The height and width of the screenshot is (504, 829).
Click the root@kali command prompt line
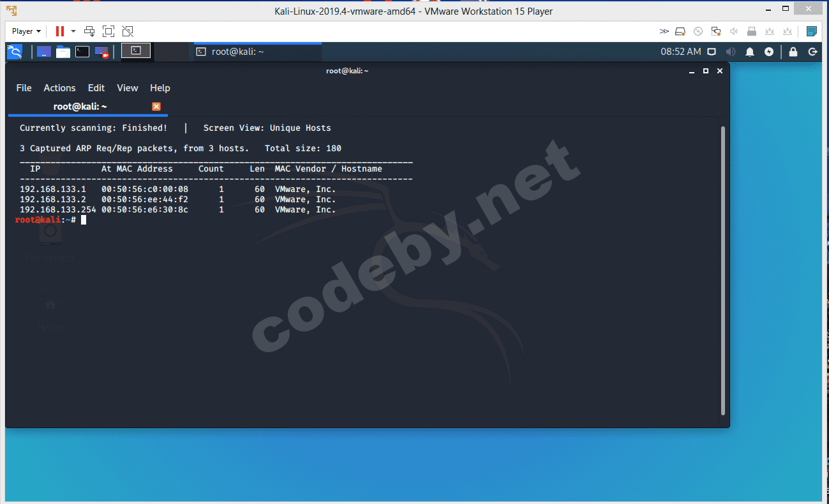[50, 220]
